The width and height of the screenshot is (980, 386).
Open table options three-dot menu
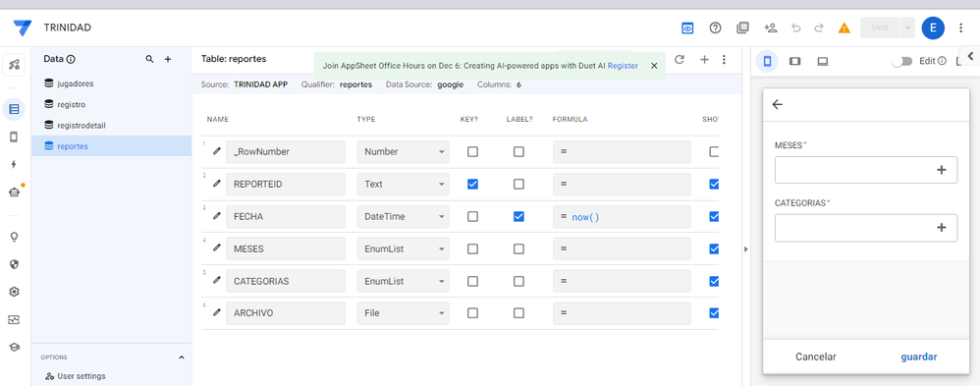pos(724,60)
